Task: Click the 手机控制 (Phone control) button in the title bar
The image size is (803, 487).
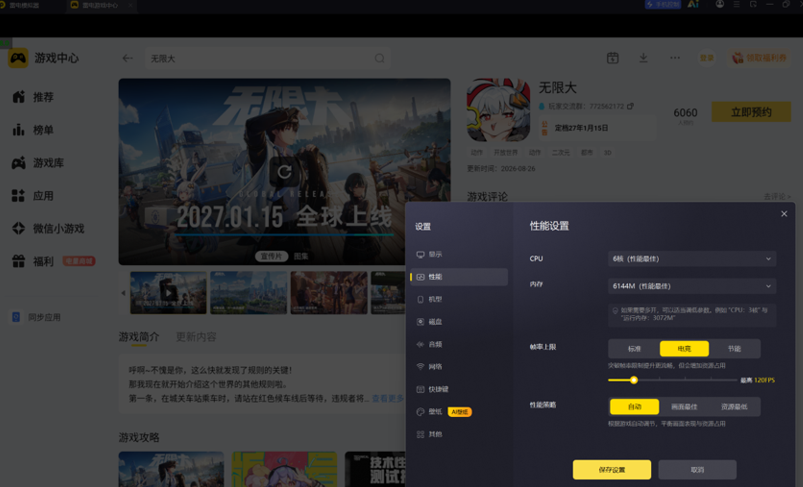Action: pyautogui.click(x=663, y=5)
